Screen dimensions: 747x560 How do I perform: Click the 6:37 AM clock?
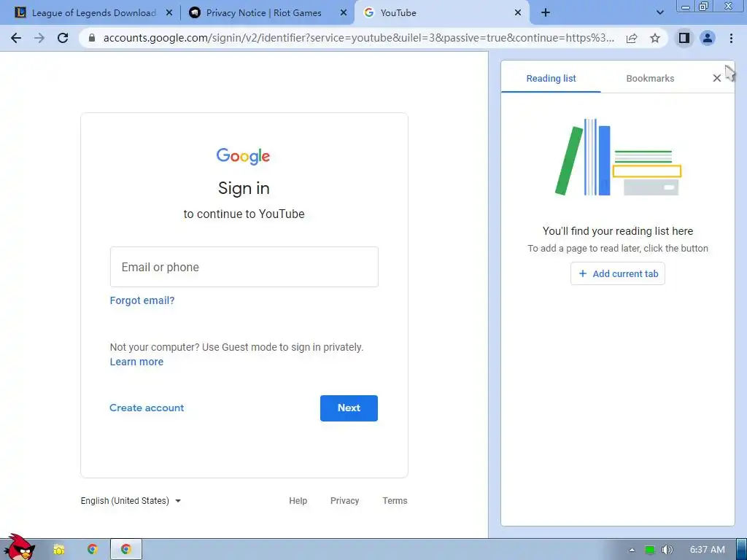(x=708, y=550)
